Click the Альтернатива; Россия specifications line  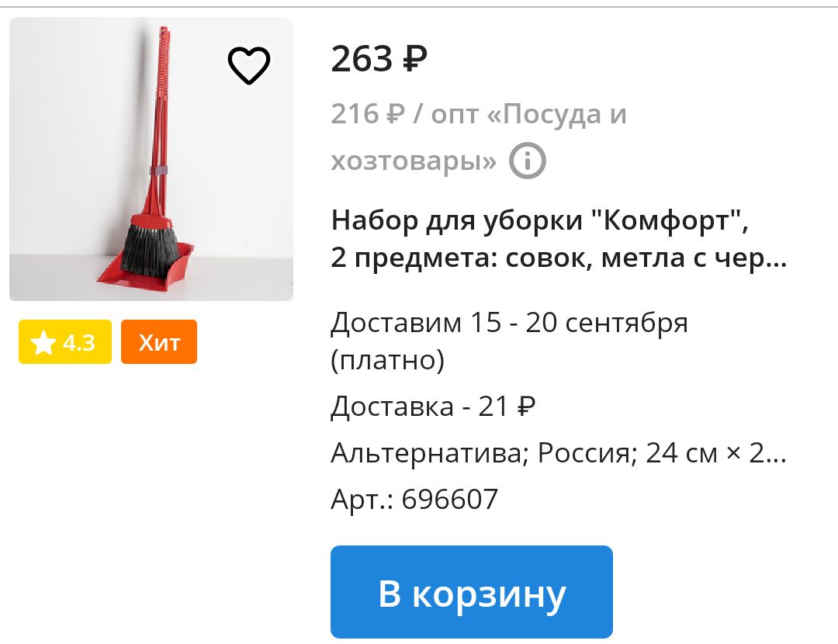(559, 453)
